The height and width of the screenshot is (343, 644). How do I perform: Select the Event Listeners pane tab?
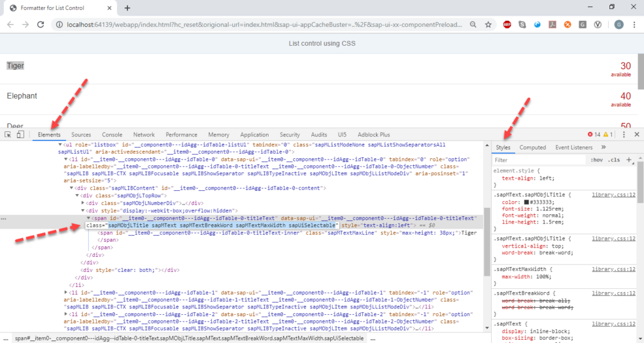[574, 147]
